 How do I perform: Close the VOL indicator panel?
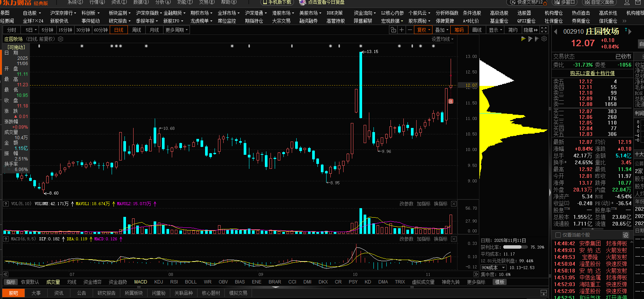[x=454, y=204]
